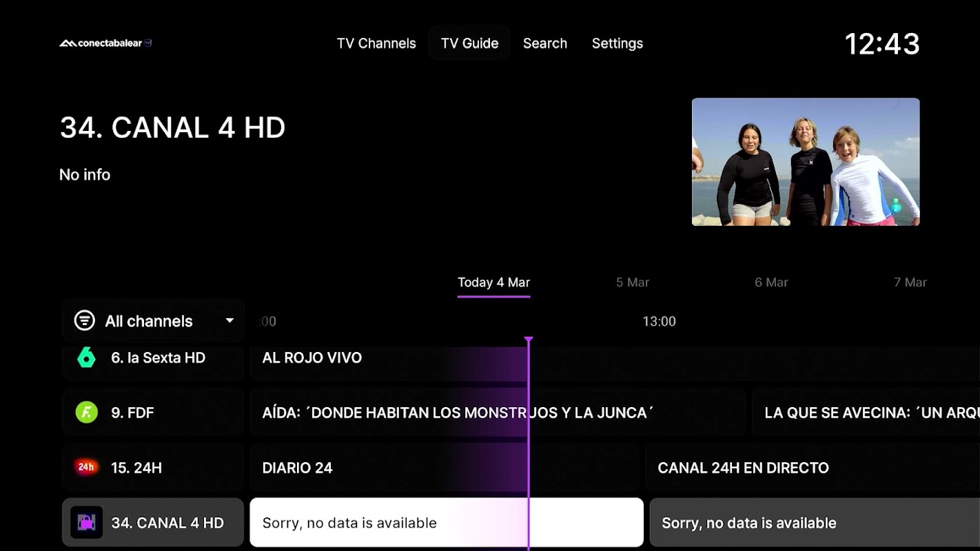Switch to the 7 Mar date tab
This screenshot has width=980, height=551.
click(x=910, y=282)
